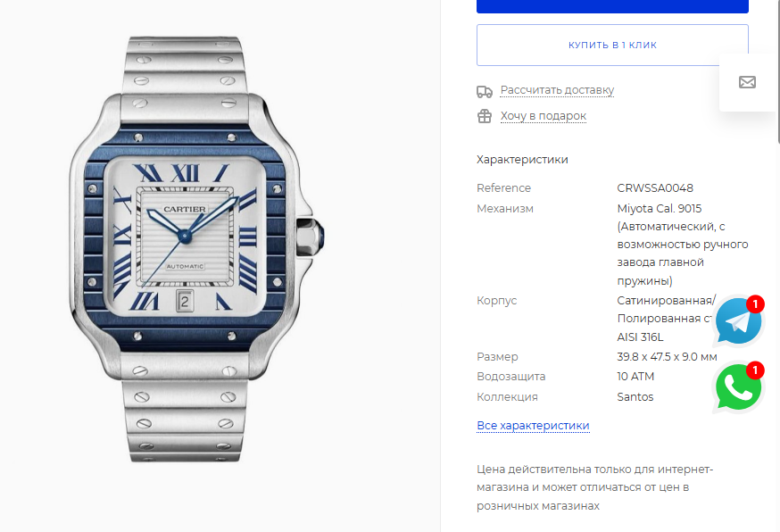Click the delivery truck icon

485,91
